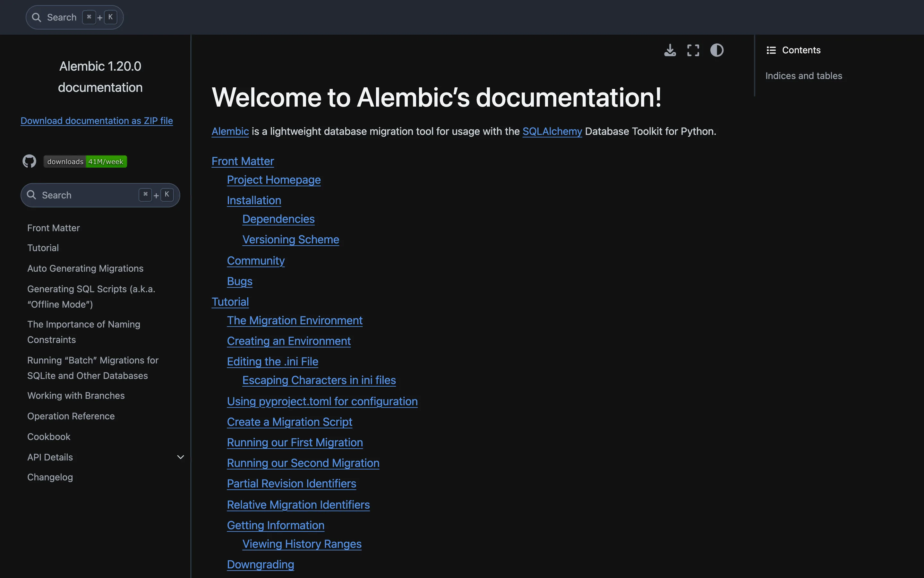This screenshot has width=924, height=578.
Task: Open The Importance of Naming Constraints
Action: click(84, 332)
